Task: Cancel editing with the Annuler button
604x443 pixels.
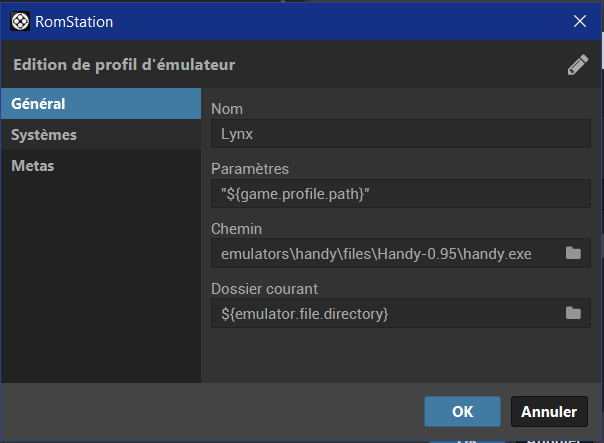Action: coord(549,411)
